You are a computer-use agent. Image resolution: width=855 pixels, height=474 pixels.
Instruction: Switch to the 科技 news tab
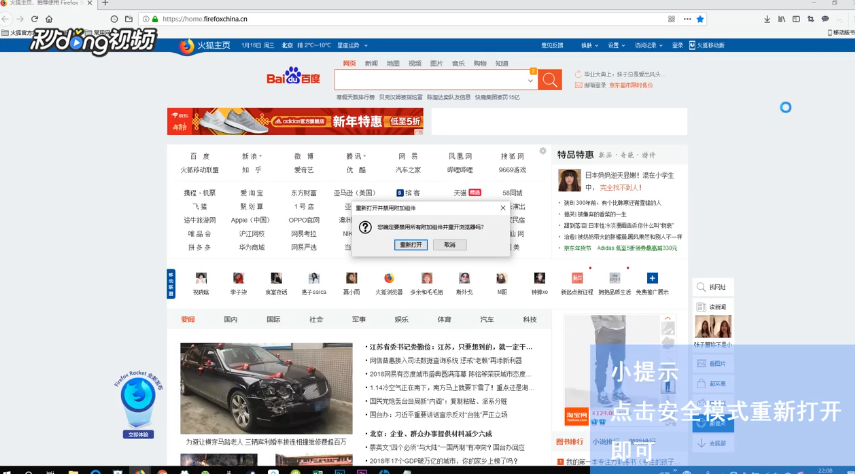click(x=529, y=319)
